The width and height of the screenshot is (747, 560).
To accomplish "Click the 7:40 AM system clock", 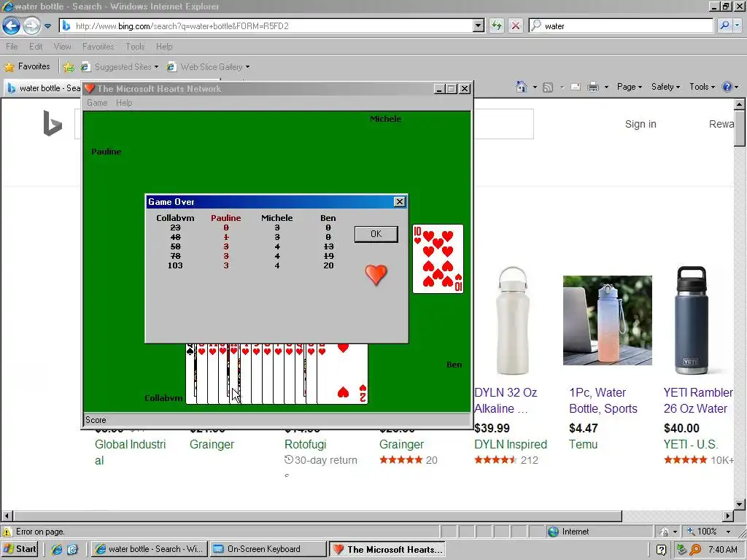I will click(723, 550).
